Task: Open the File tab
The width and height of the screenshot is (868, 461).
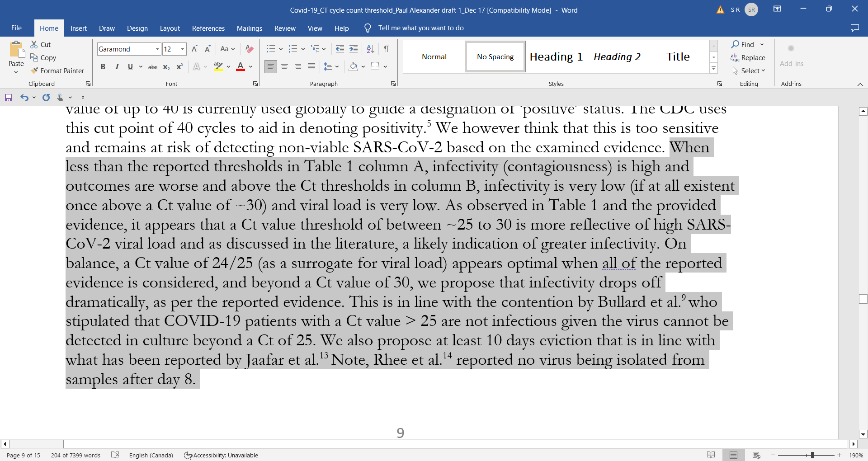Action: (16, 28)
